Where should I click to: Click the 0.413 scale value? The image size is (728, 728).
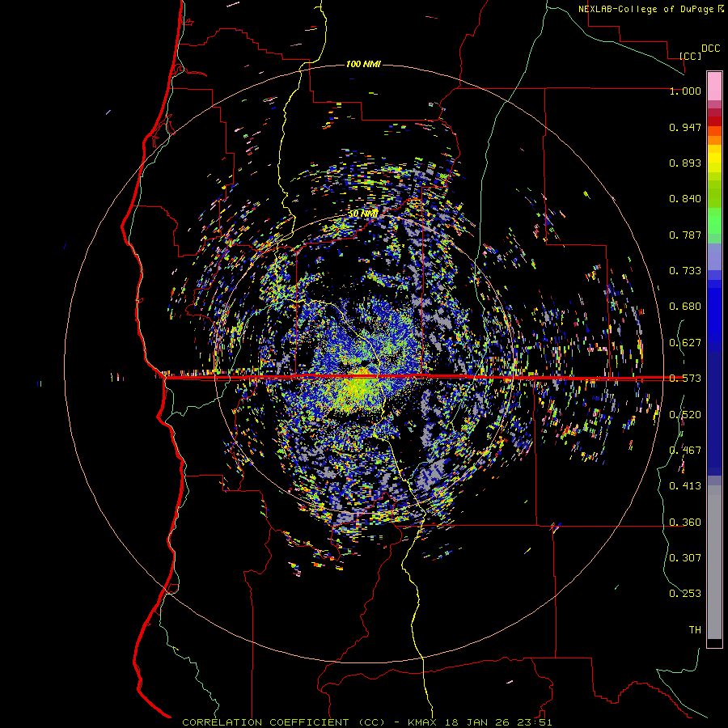(685, 486)
